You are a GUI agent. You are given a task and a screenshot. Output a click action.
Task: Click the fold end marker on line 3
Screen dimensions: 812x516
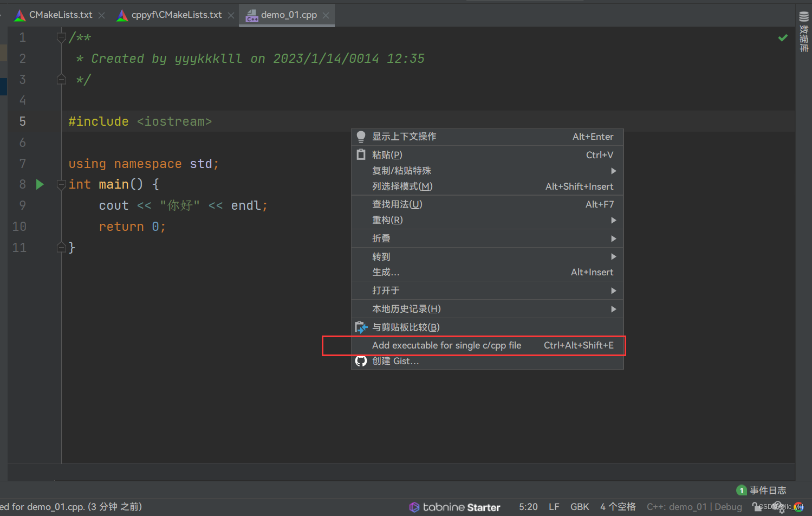[x=61, y=80]
